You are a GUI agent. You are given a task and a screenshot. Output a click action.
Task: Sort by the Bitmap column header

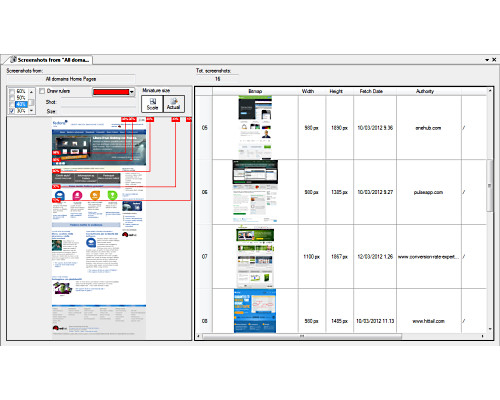255,91
